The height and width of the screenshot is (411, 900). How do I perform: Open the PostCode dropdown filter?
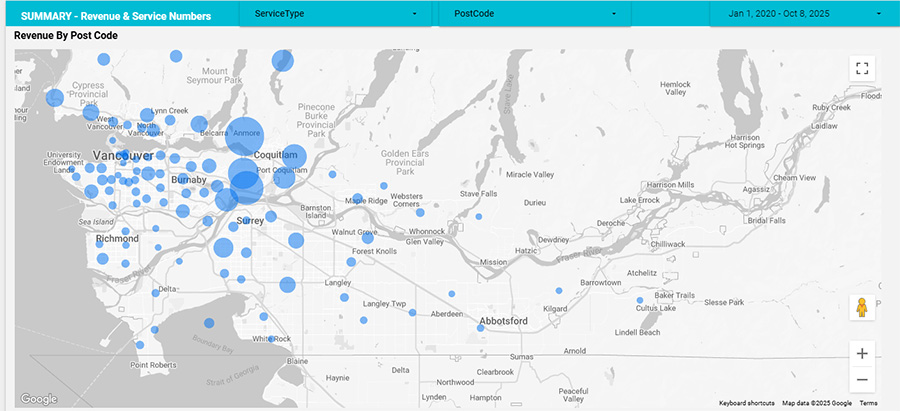click(x=534, y=14)
